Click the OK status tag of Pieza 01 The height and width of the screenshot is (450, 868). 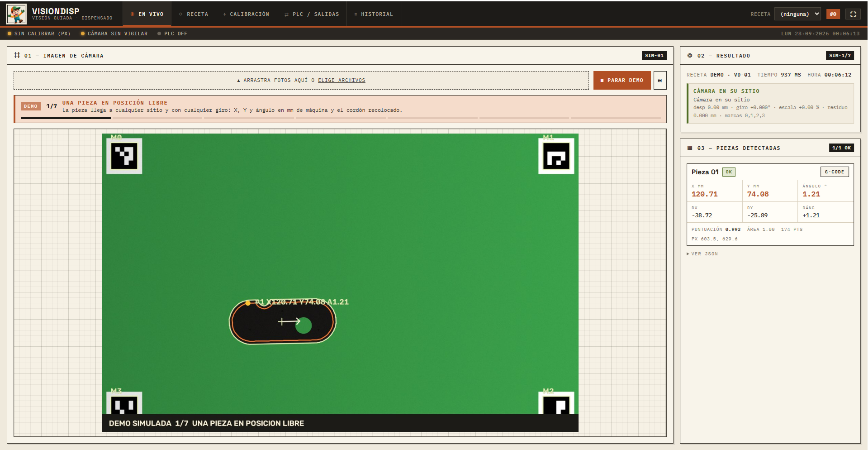(729, 172)
